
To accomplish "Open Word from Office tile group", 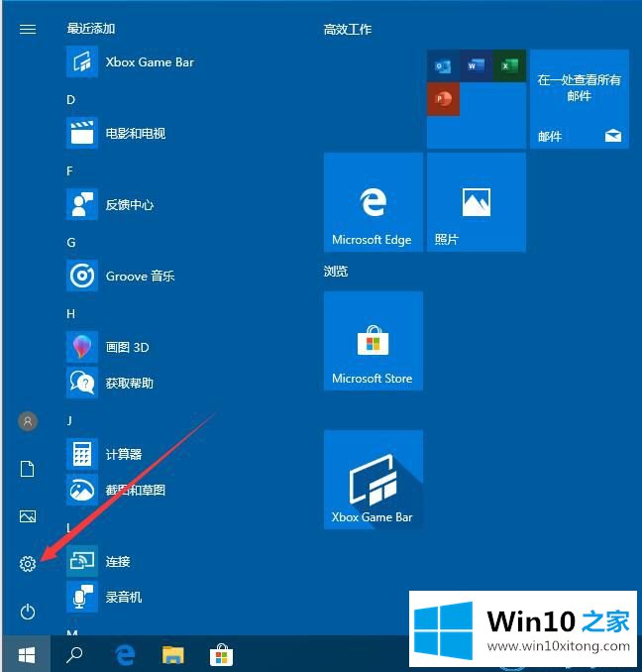I will click(477, 66).
